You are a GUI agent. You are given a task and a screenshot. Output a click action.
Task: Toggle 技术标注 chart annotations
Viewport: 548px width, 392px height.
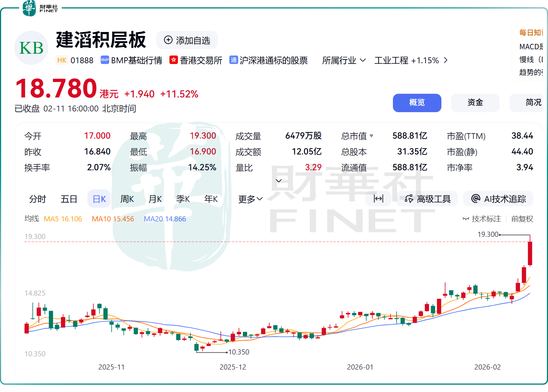pyautogui.click(x=481, y=219)
